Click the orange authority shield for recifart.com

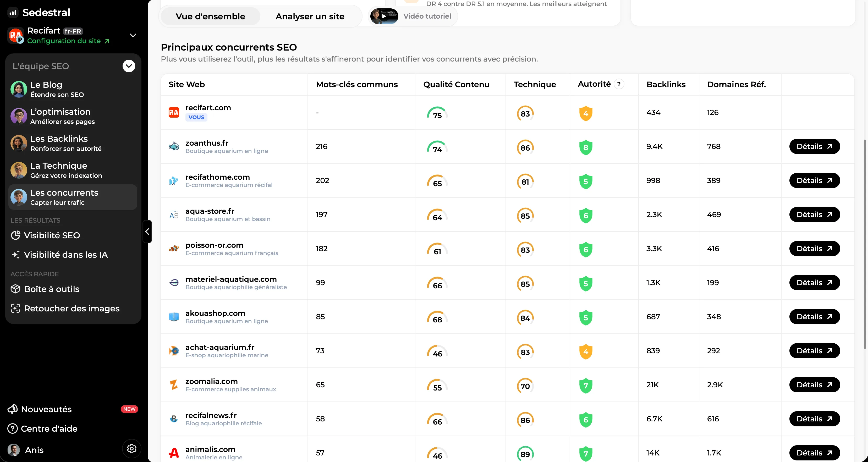pyautogui.click(x=586, y=113)
